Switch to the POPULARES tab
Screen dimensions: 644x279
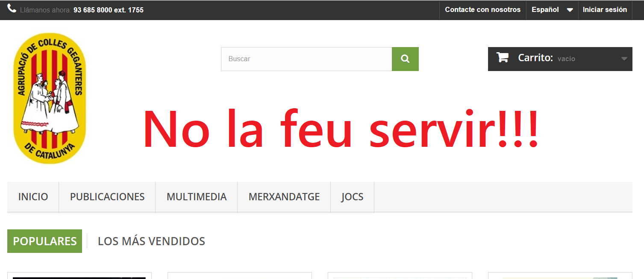coord(45,241)
